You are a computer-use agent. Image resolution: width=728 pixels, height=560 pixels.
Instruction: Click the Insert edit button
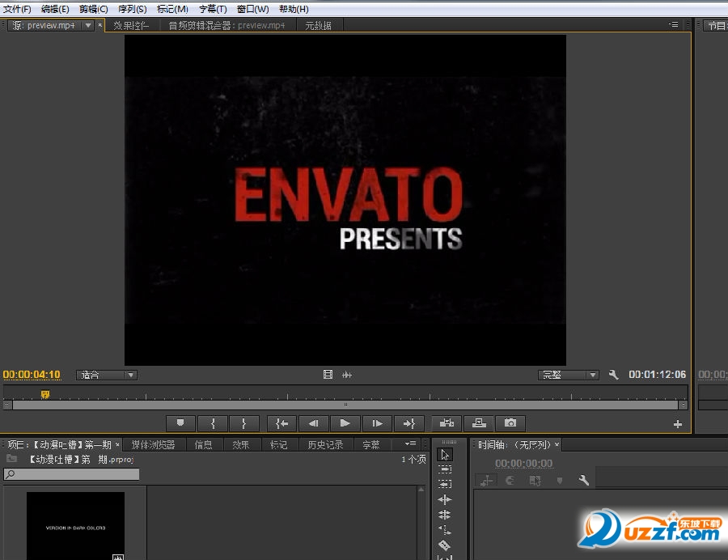point(447,423)
